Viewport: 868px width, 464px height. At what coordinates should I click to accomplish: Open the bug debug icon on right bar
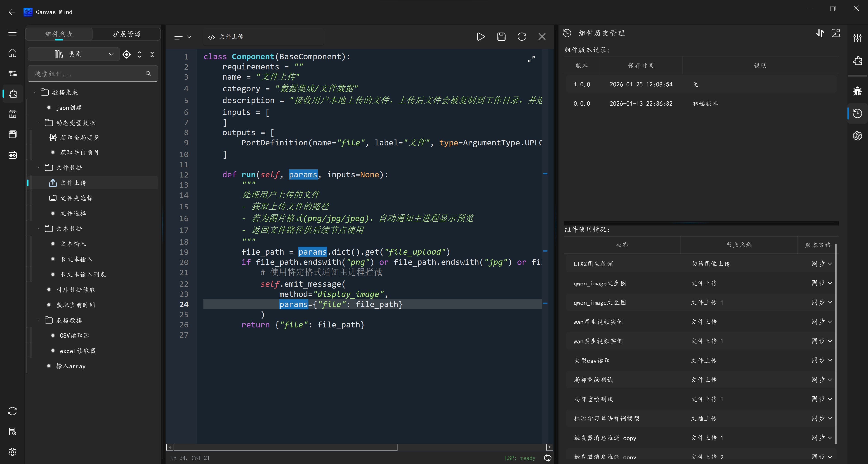pos(858,91)
